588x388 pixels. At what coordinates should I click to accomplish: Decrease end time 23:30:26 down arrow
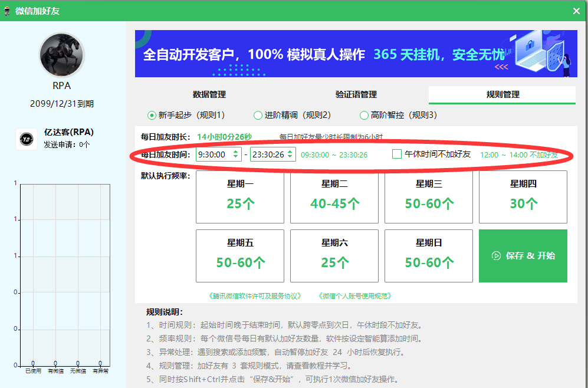click(290, 157)
